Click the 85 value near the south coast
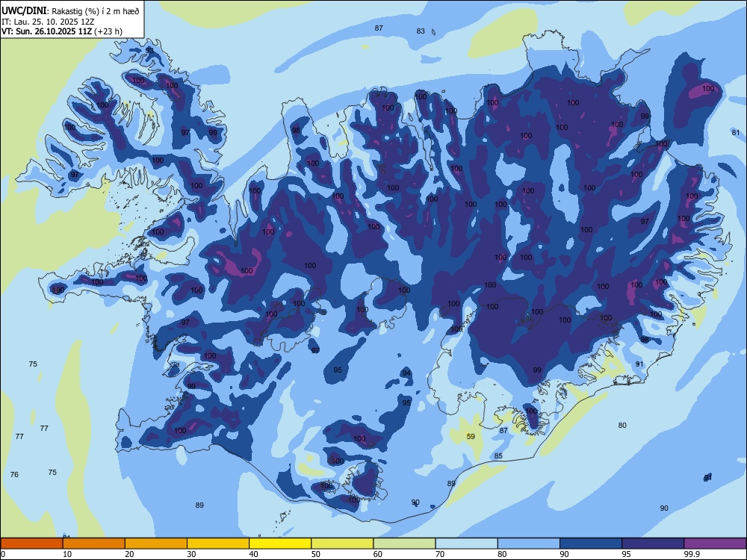The height and width of the screenshot is (560, 747). tap(498, 455)
